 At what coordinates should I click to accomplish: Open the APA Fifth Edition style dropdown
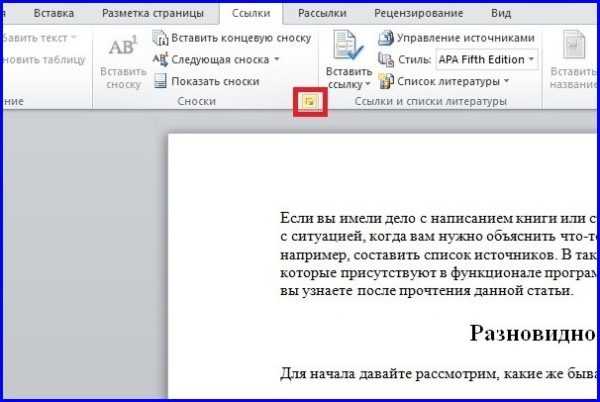pyautogui.click(x=531, y=60)
